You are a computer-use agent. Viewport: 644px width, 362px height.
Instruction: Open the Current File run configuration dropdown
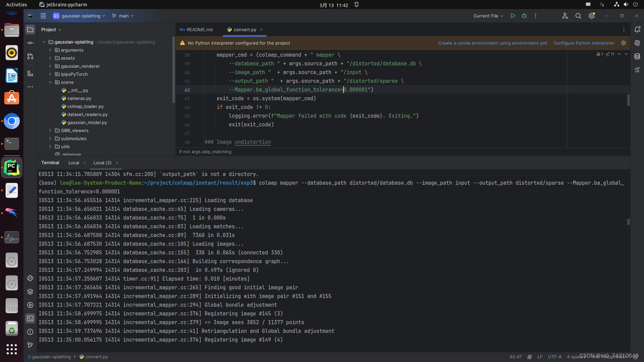[488, 16]
